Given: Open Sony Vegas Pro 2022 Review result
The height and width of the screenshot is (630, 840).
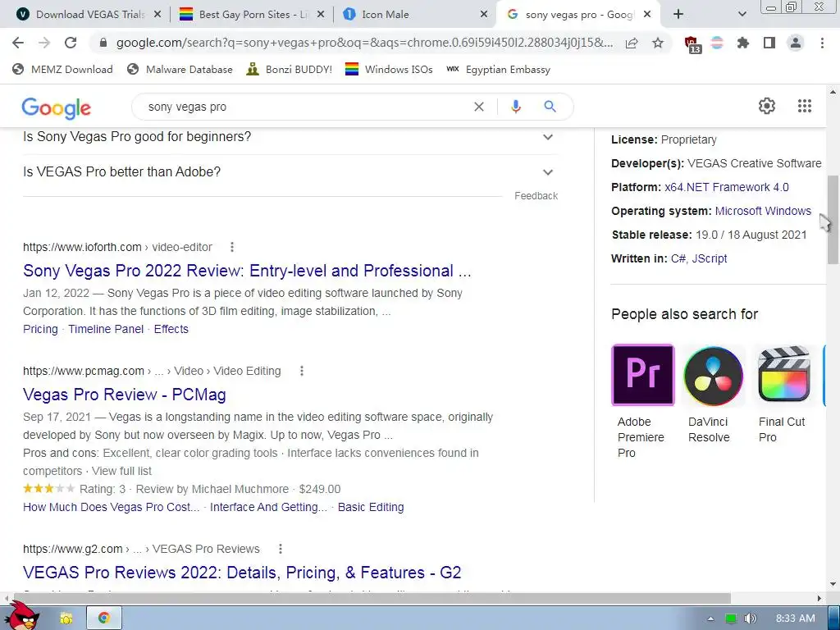Looking at the screenshot, I should click(x=247, y=271).
